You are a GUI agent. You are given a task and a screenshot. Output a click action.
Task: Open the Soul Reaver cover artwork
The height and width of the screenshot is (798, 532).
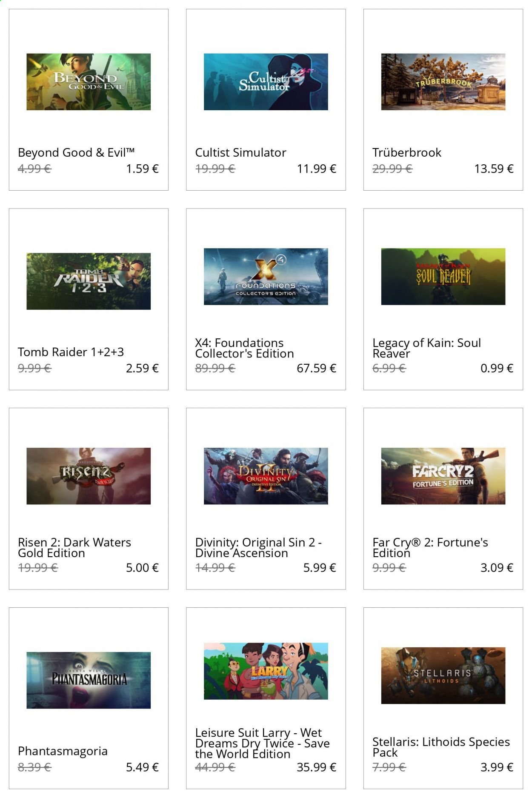click(x=443, y=277)
